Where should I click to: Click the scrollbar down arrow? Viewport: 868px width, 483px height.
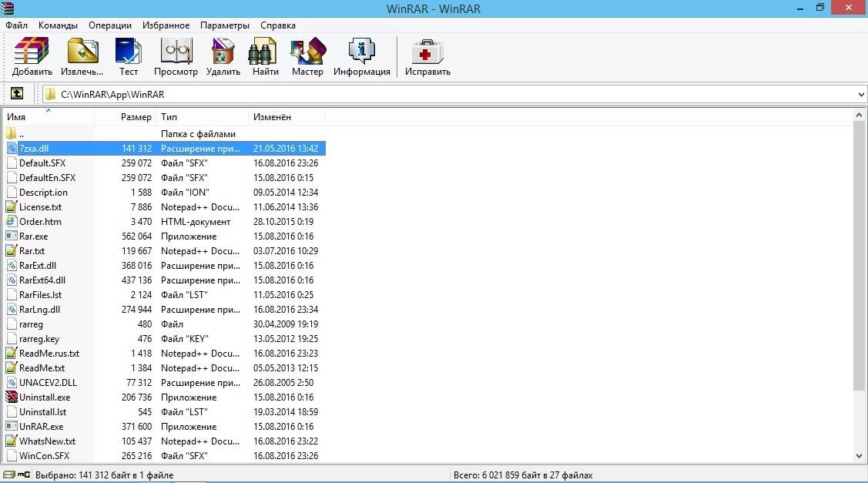click(860, 456)
